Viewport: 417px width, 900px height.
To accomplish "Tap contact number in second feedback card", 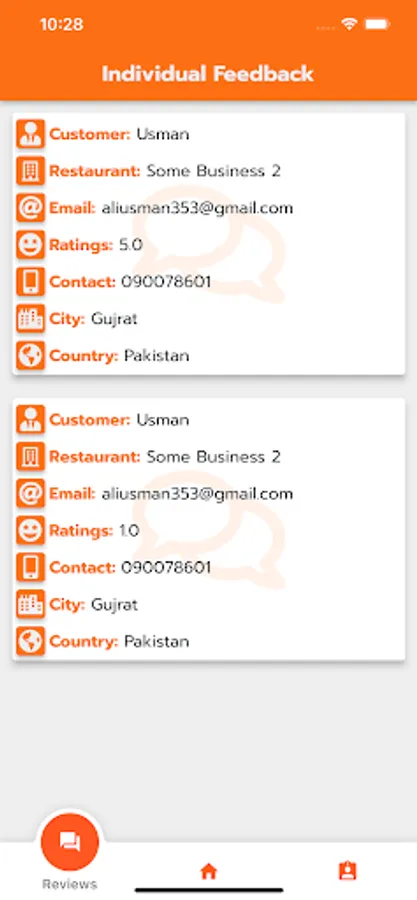I will pos(166,568).
